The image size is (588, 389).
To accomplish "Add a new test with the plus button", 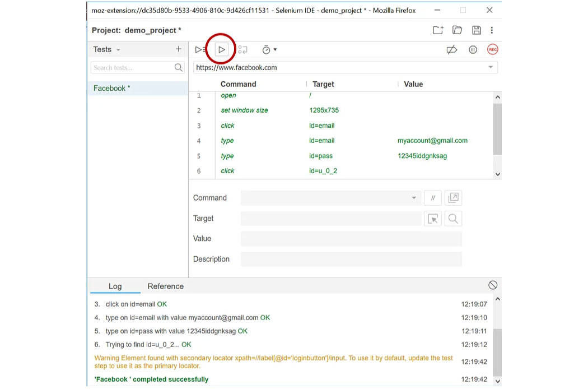I will pyautogui.click(x=178, y=49).
